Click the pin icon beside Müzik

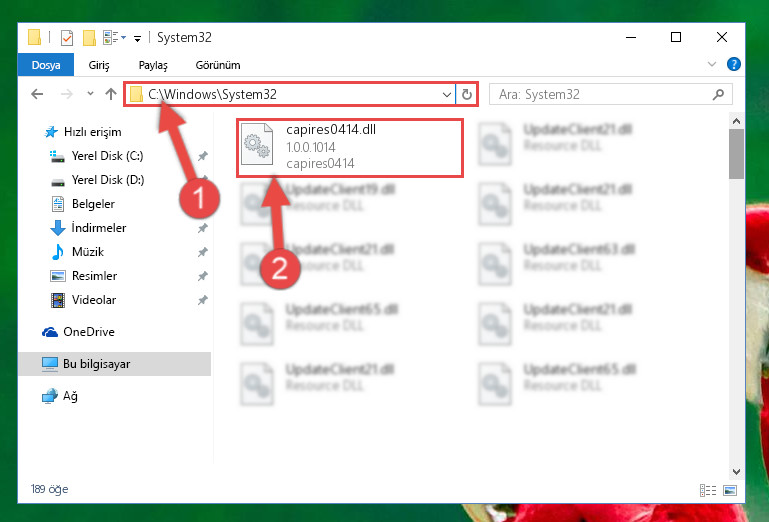[203, 252]
